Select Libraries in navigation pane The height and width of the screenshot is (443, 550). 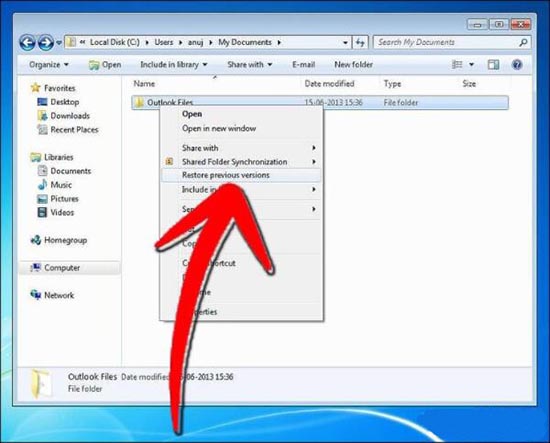click(x=59, y=157)
